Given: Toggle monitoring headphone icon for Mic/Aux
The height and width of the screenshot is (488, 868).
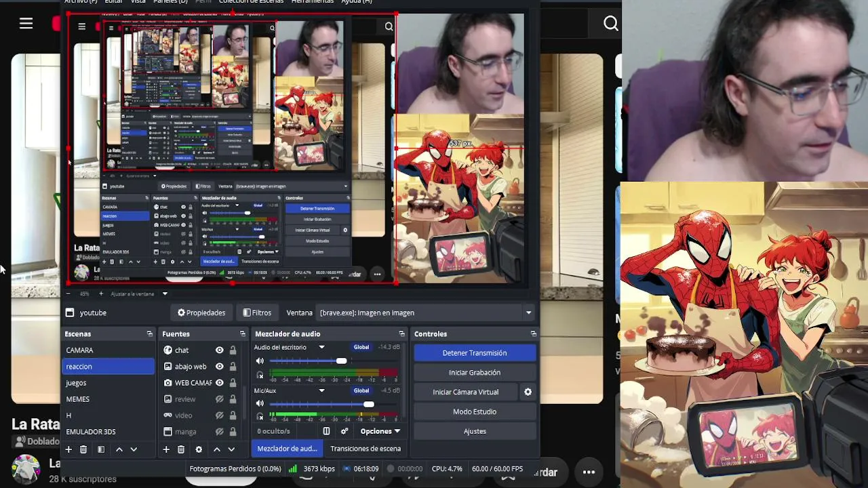Looking at the screenshot, I should [x=260, y=417].
